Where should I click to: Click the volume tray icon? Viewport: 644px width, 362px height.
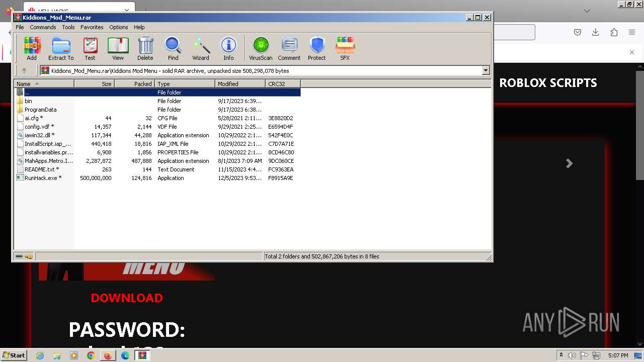click(x=572, y=355)
